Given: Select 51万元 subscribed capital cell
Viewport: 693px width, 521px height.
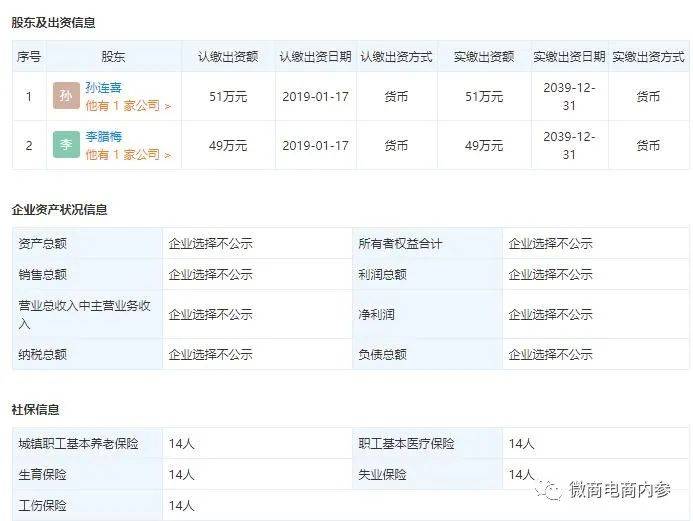Looking at the screenshot, I should (x=228, y=96).
